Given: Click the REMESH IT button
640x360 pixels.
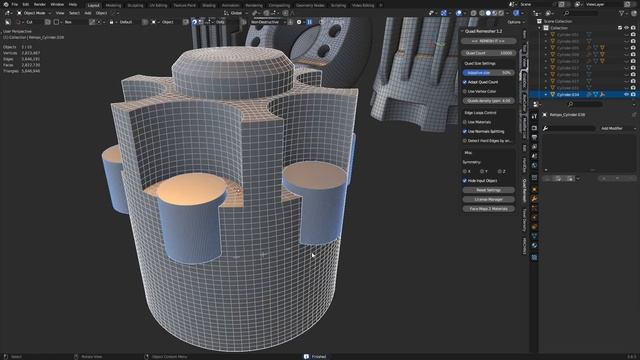Looking at the screenshot, I should (x=489, y=41).
